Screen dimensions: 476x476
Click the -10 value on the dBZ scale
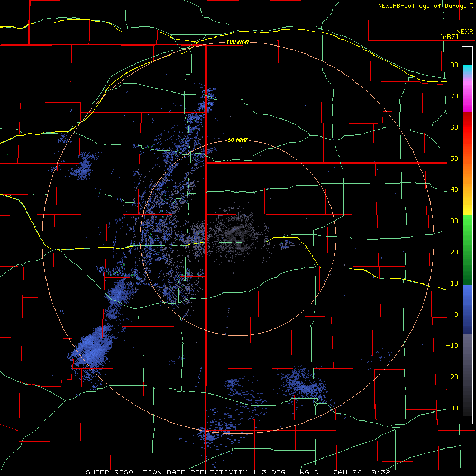(452, 346)
